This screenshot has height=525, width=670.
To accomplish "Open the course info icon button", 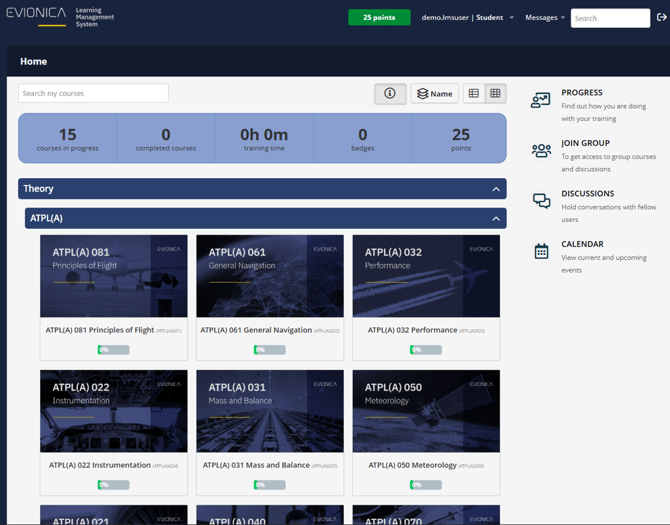I will [390, 94].
